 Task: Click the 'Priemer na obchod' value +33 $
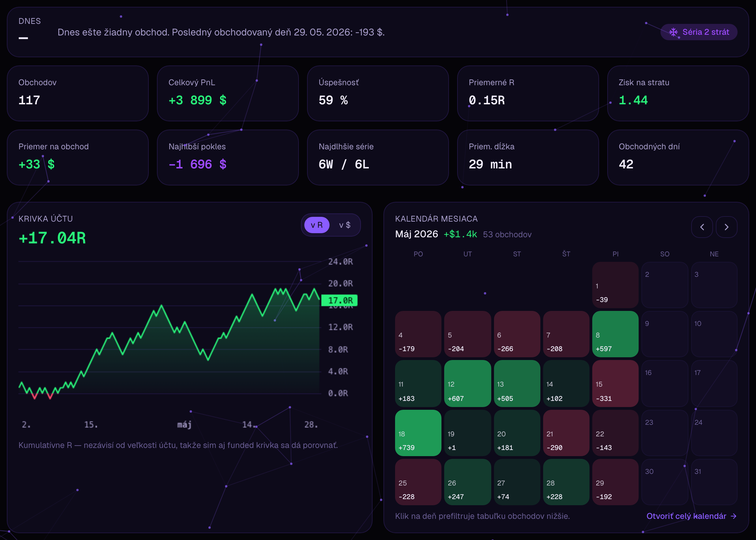click(x=37, y=164)
